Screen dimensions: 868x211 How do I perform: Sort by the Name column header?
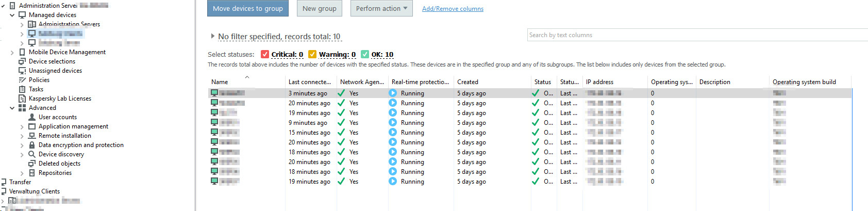(220, 82)
